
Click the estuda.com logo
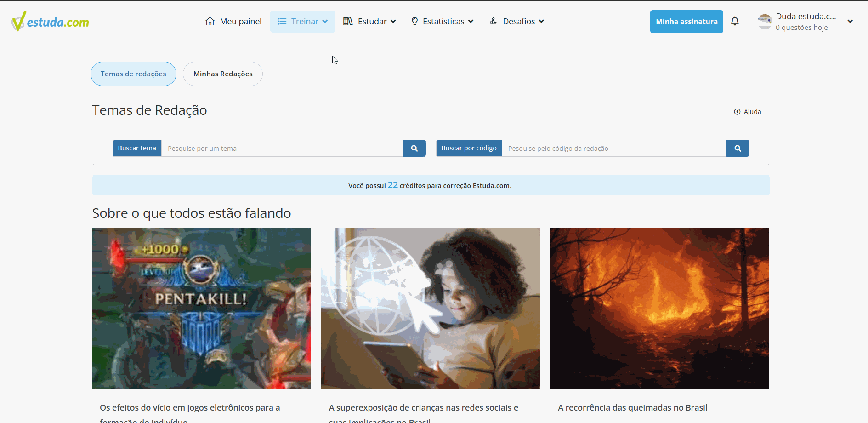(50, 21)
